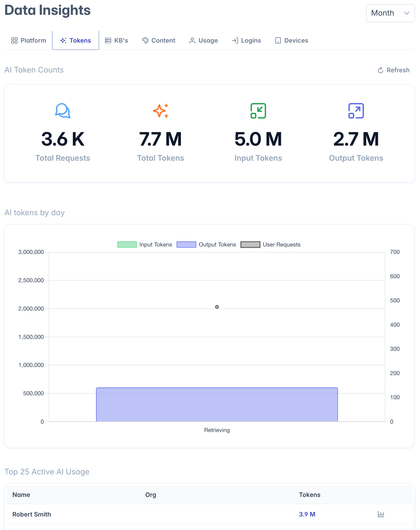Toggle Output Tokens legend swatch
The height and width of the screenshot is (530, 420).
pyautogui.click(x=186, y=245)
